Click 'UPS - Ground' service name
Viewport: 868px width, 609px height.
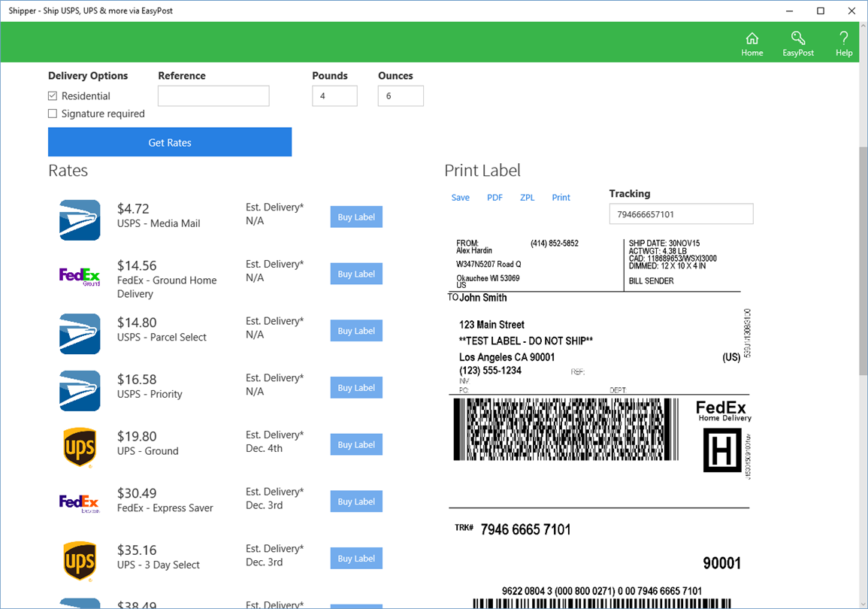click(148, 451)
